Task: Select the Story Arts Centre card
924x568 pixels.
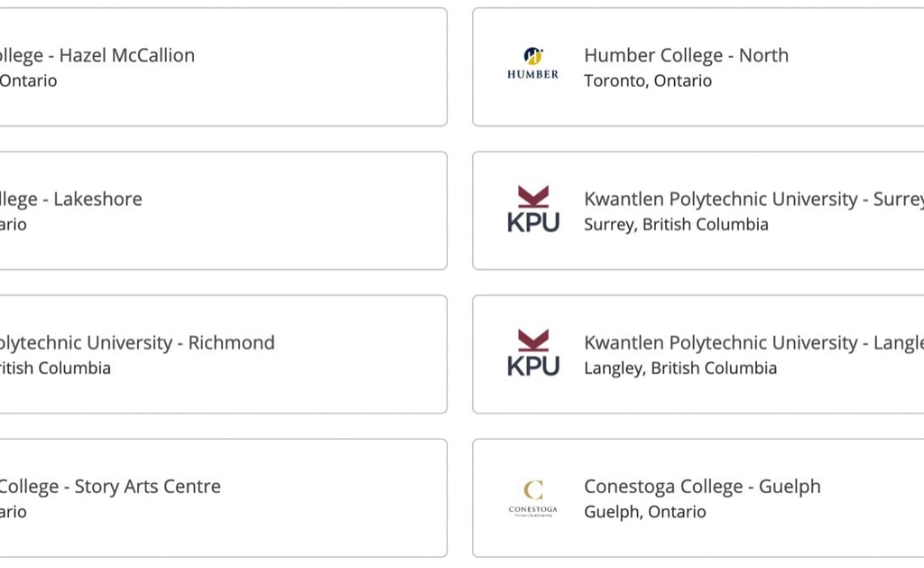Action: [x=224, y=498]
